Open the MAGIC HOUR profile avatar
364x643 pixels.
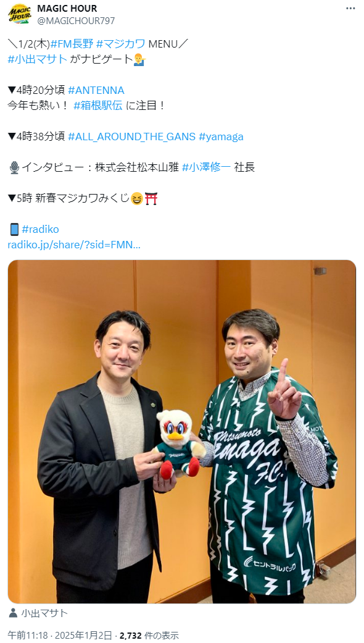pos(19,14)
